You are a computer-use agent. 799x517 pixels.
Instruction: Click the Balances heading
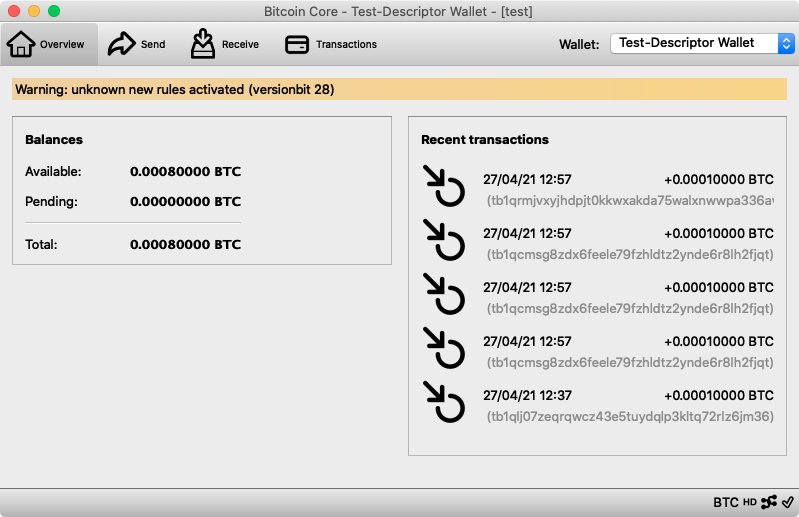coord(54,140)
